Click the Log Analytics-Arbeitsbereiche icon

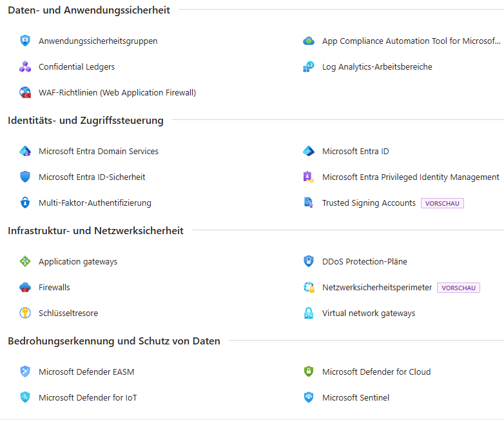[x=309, y=66]
